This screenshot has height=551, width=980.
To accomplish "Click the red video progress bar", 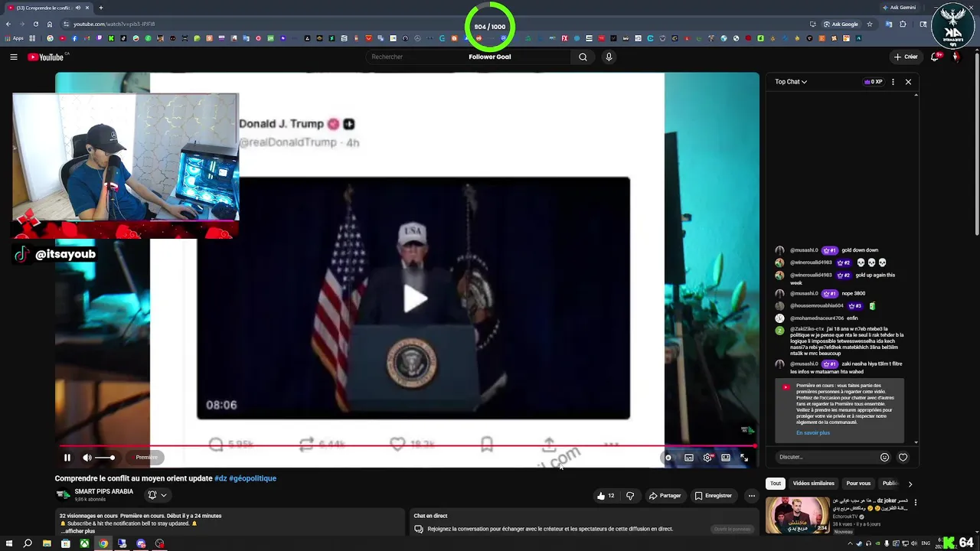I will tap(406, 445).
